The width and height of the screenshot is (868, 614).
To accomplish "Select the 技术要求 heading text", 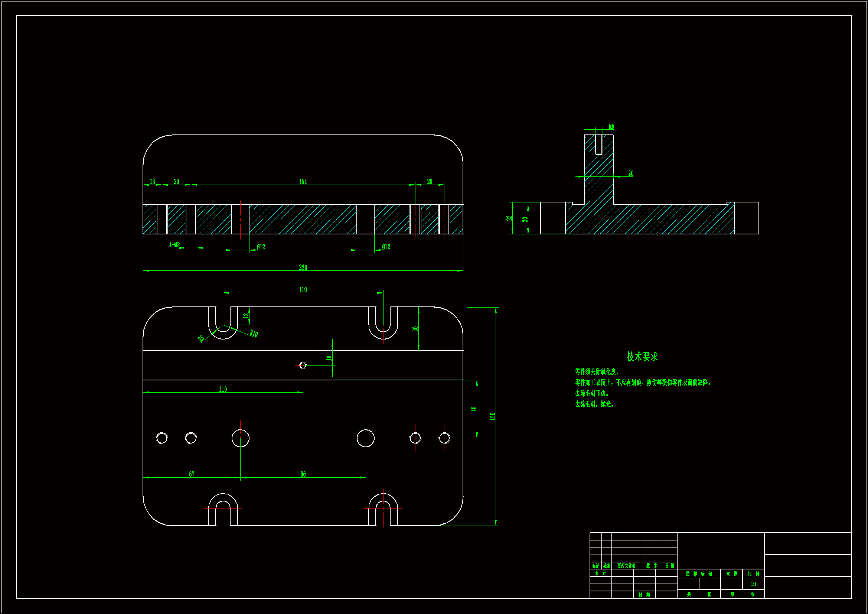I will tap(642, 356).
